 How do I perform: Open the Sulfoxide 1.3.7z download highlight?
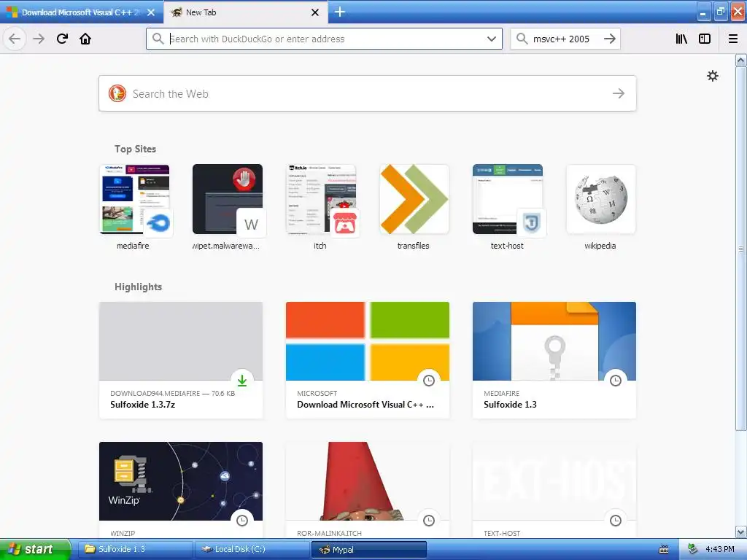coord(181,360)
